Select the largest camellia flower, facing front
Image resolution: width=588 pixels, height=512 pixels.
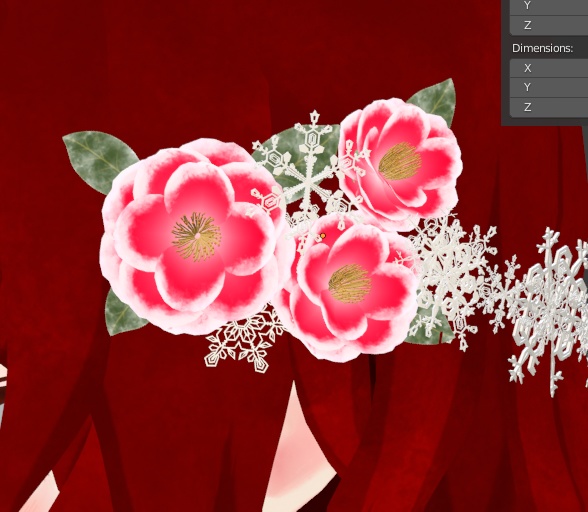point(193,237)
